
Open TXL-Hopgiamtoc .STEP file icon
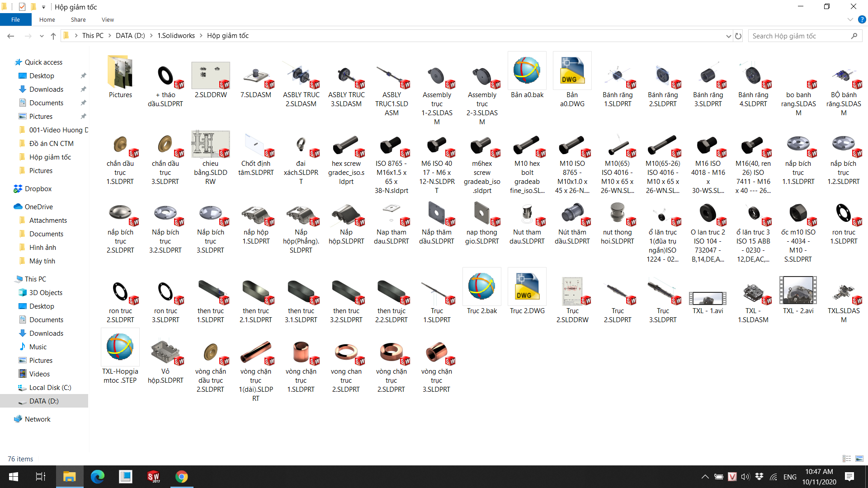click(120, 347)
